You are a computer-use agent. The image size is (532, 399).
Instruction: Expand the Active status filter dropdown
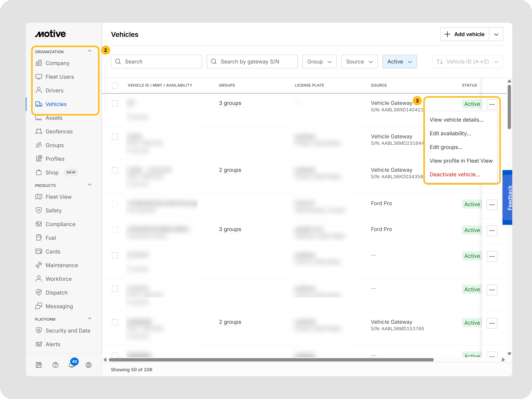coord(399,62)
